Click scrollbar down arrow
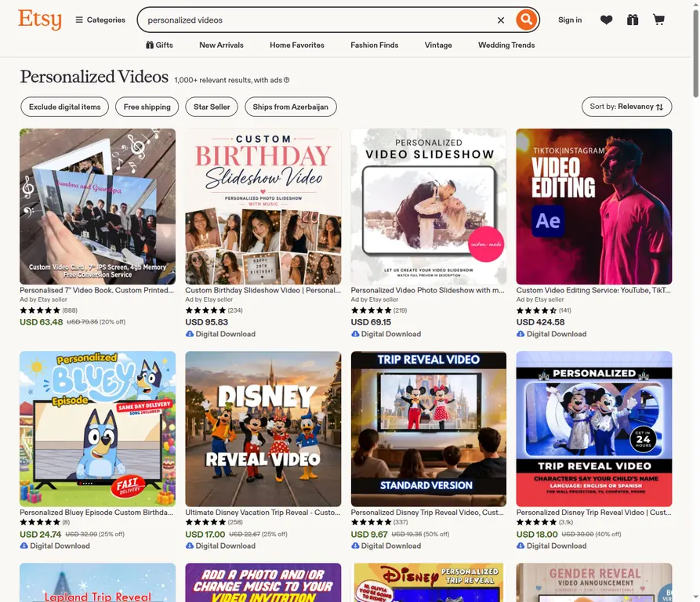 [x=695, y=597]
